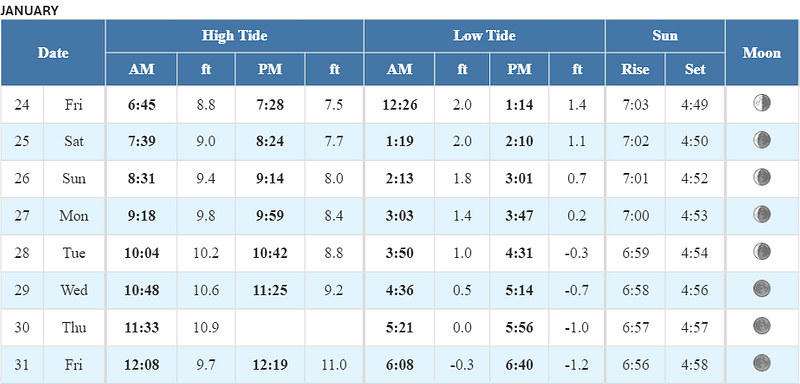Select the Low Tide column header

pyautogui.click(x=484, y=36)
